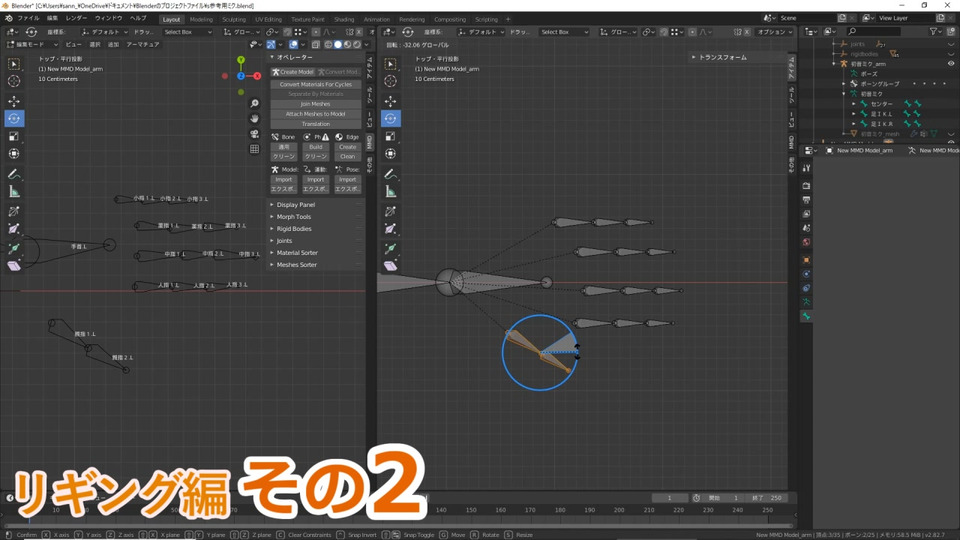The image size is (960, 540).
Task: Toggle X-ray in left viewport header
Action: point(315,45)
